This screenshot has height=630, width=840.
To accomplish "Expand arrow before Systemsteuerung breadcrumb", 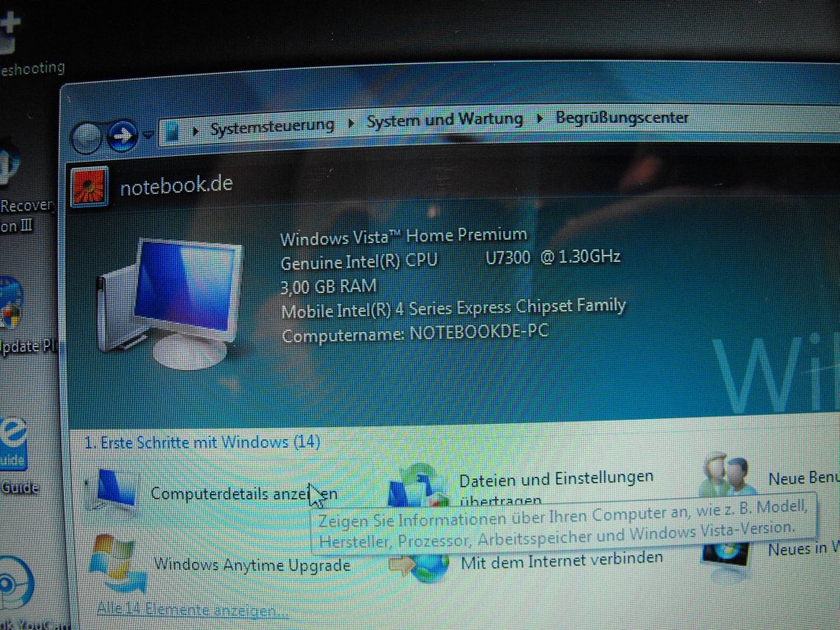I will coord(195,130).
